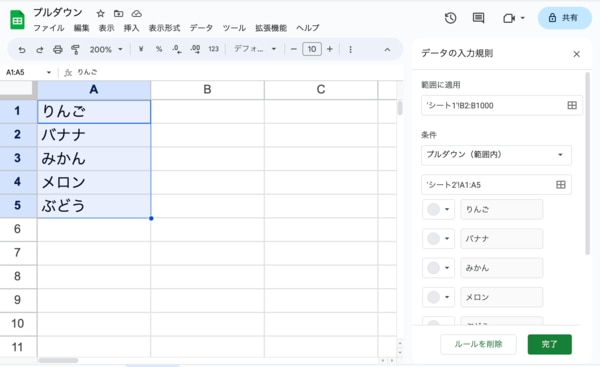Open the three-dot more toolbar options

(x=350, y=49)
